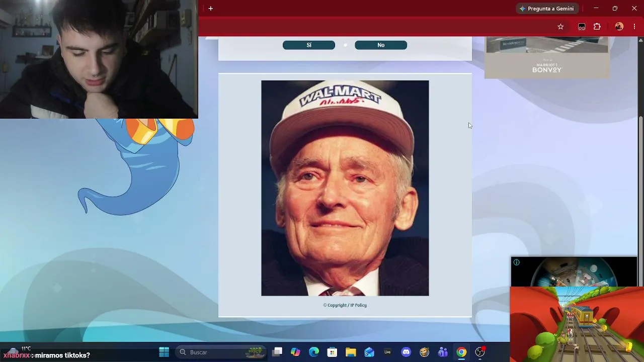Open Microsoft Store from the taskbar
The height and width of the screenshot is (362, 644).
[332, 352]
